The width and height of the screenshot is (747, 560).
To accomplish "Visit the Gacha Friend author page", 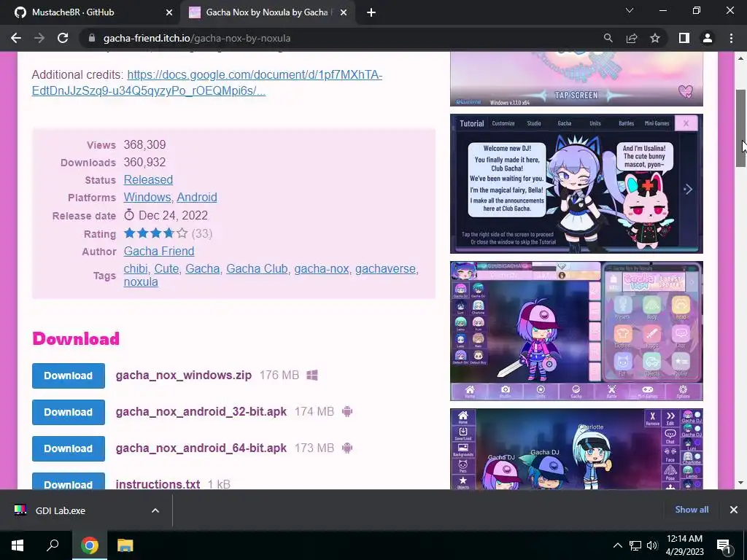I will pyautogui.click(x=158, y=251).
